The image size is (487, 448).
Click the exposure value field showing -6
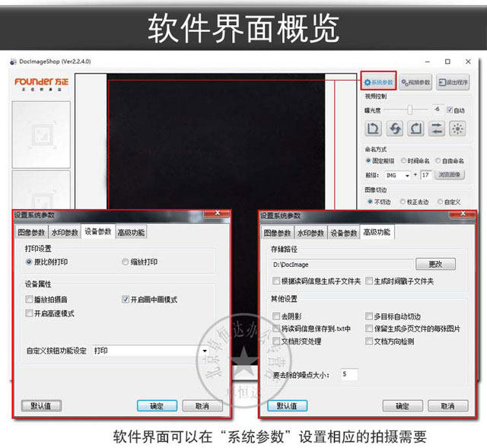point(437,110)
